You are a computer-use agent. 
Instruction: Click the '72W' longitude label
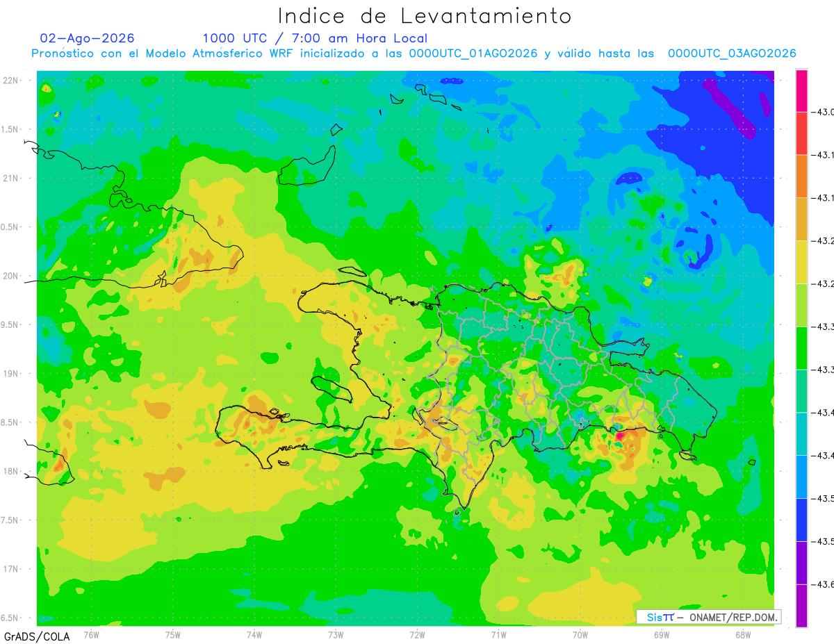click(x=417, y=634)
